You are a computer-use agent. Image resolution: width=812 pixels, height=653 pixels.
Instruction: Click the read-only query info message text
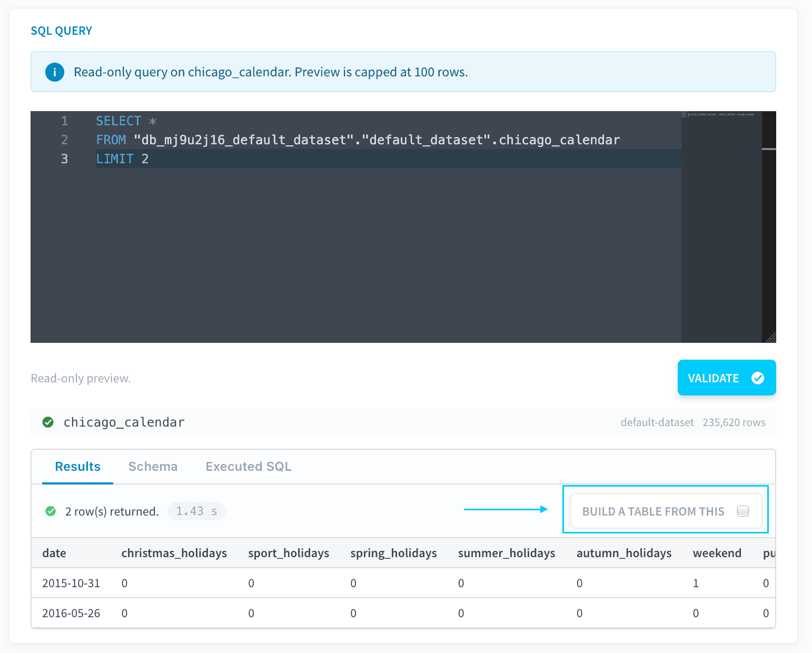pyautogui.click(x=271, y=72)
